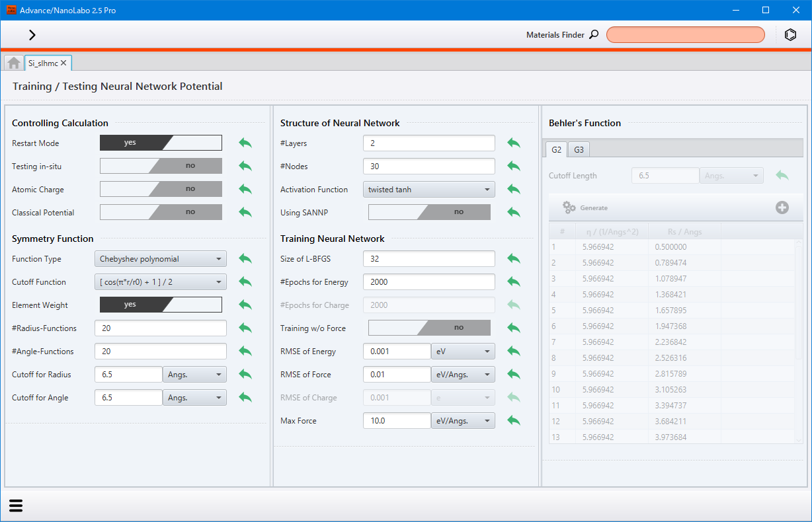Reset #Radius-Functions value arrow
Viewport: 812px width, 522px height.
pos(245,328)
